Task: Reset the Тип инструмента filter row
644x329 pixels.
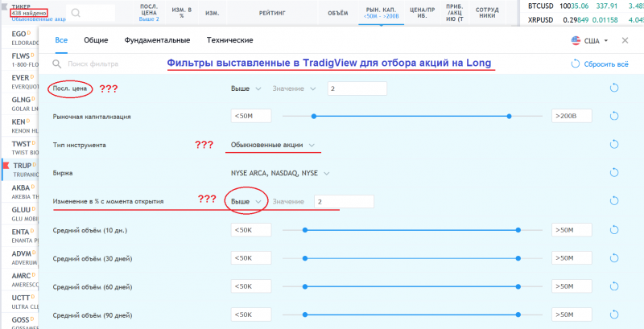Action: 614,145
